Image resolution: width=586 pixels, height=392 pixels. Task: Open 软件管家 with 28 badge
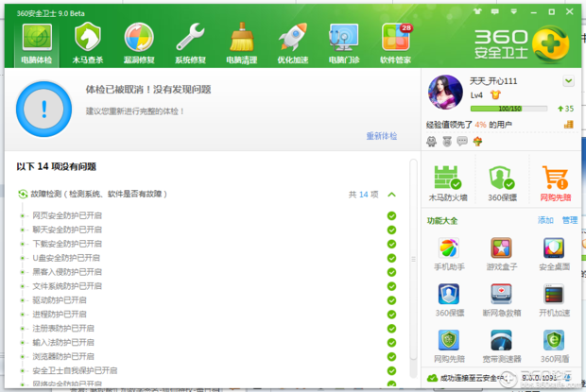coord(395,43)
